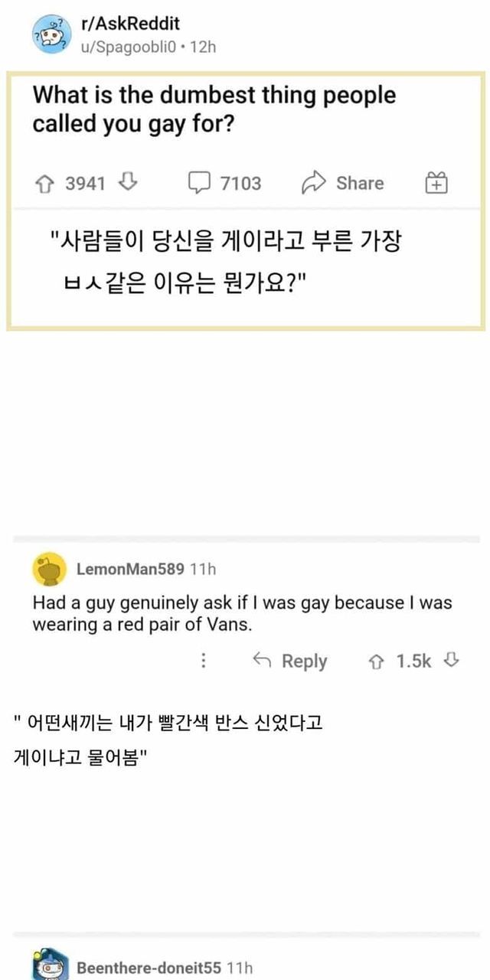Open three-dot options menu on comment
The height and width of the screenshot is (980, 490).
[x=204, y=661]
